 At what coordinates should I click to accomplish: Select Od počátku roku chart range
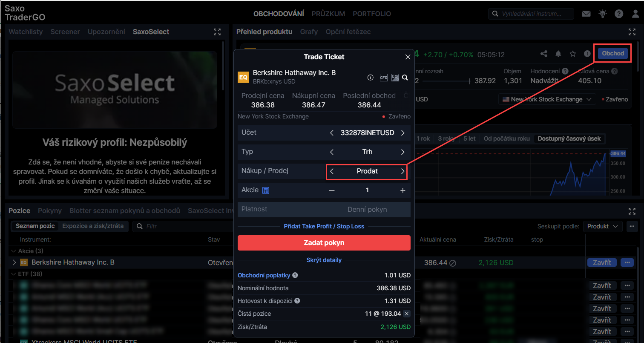click(x=506, y=138)
